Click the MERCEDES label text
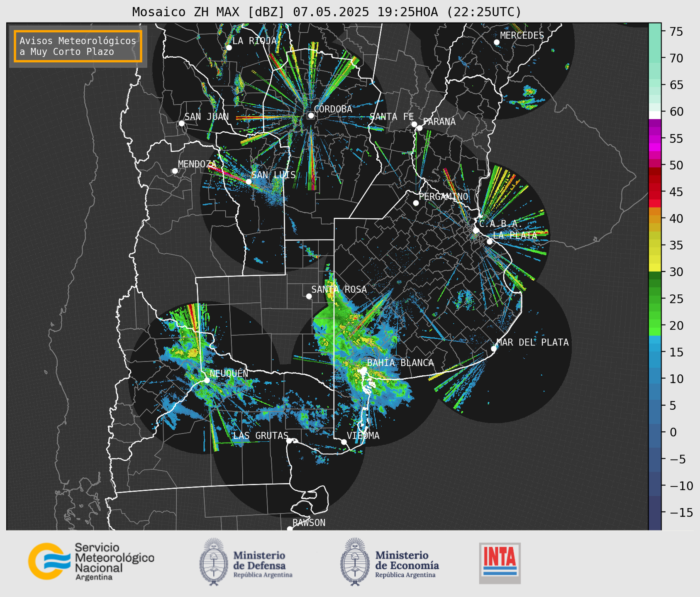Screen dimensions: 700x597 coord(522,35)
